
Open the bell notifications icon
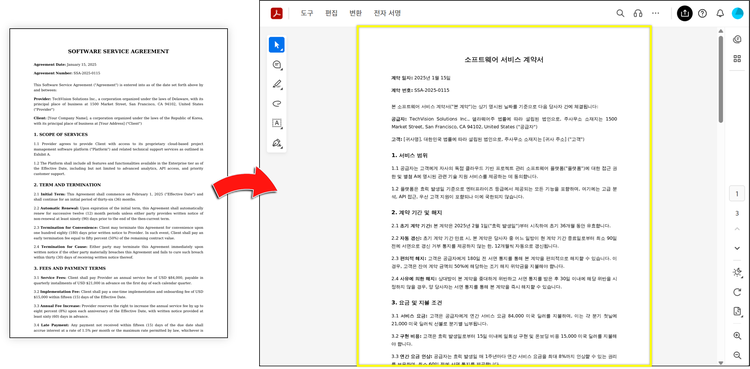[720, 13]
